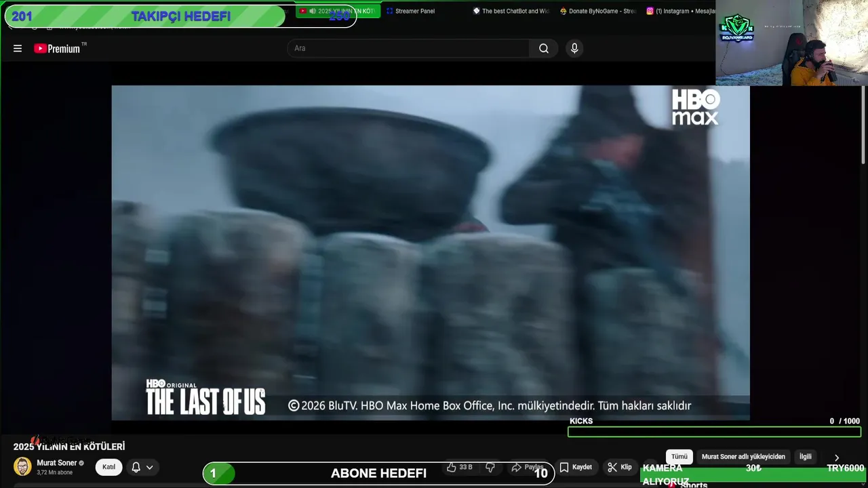The width and height of the screenshot is (868, 488).
Task: Click the page vertical scrollbar thumb
Action: 863,125
